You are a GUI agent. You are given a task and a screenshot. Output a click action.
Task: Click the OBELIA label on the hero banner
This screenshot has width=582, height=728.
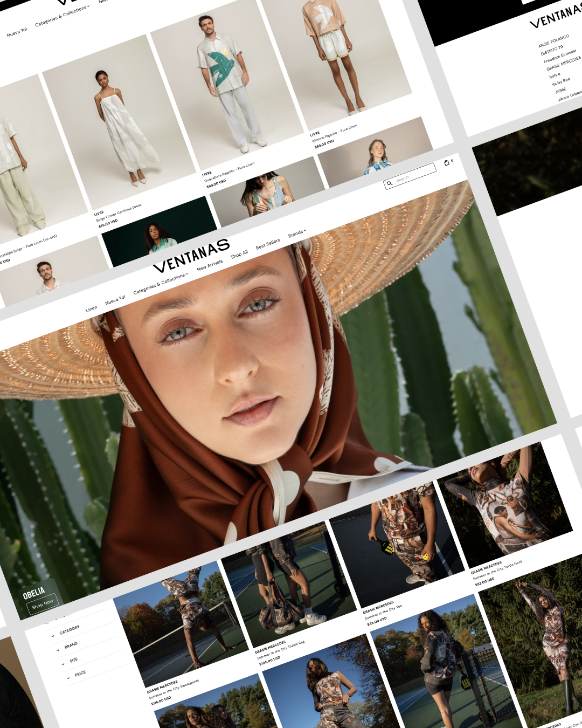[34, 594]
